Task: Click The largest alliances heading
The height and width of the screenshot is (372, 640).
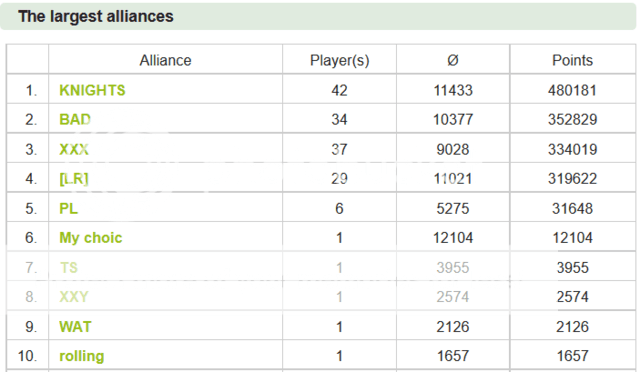Action: tap(96, 16)
